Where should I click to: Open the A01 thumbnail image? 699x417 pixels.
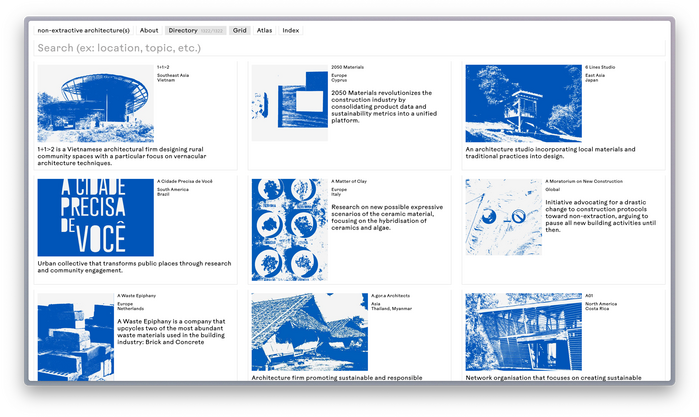click(x=523, y=332)
